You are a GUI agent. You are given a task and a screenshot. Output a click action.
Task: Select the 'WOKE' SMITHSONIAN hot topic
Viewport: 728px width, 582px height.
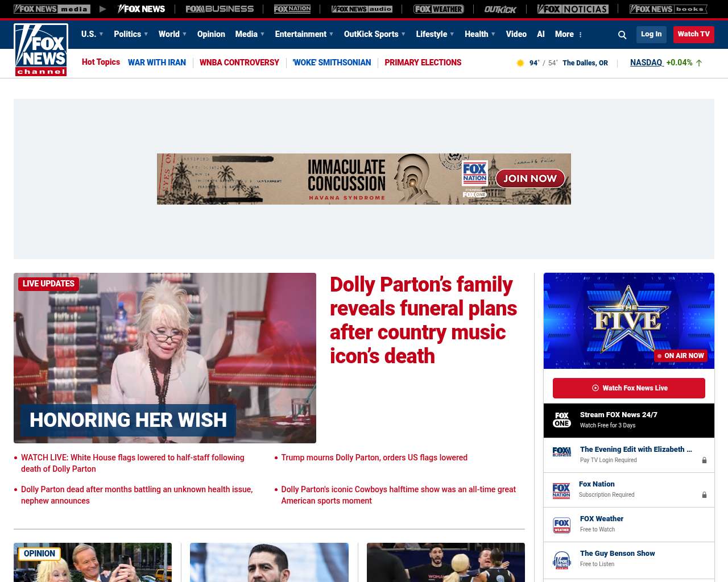pyautogui.click(x=332, y=63)
